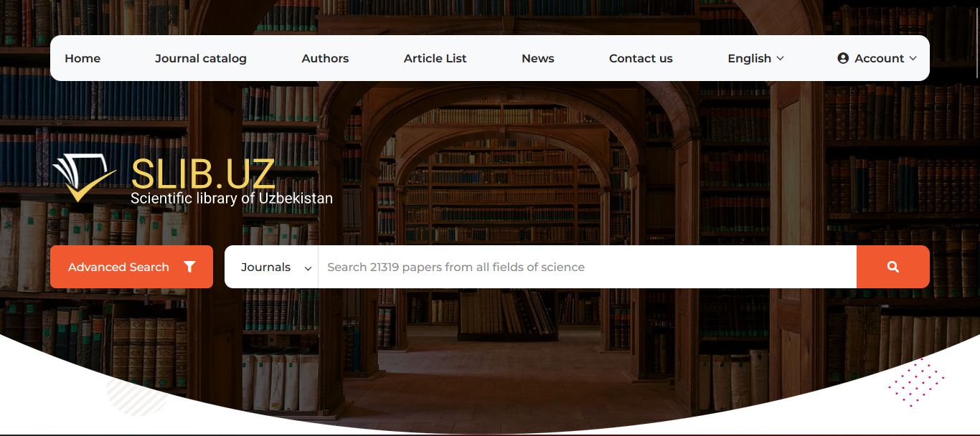Click the chevron arrow beside English
The height and width of the screenshot is (436, 980).
(781, 59)
